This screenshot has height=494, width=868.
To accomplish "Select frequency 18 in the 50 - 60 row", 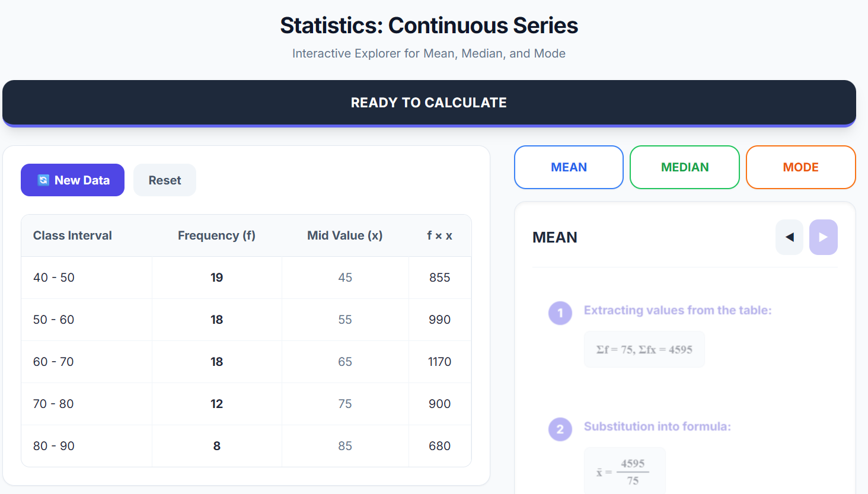I will 216,320.
